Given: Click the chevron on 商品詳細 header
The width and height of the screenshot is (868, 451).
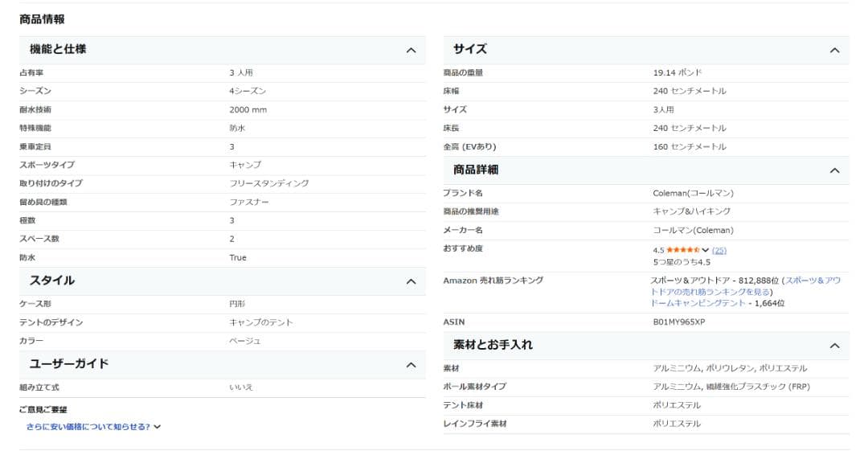Looking at the screenshot, I should 834,170.
